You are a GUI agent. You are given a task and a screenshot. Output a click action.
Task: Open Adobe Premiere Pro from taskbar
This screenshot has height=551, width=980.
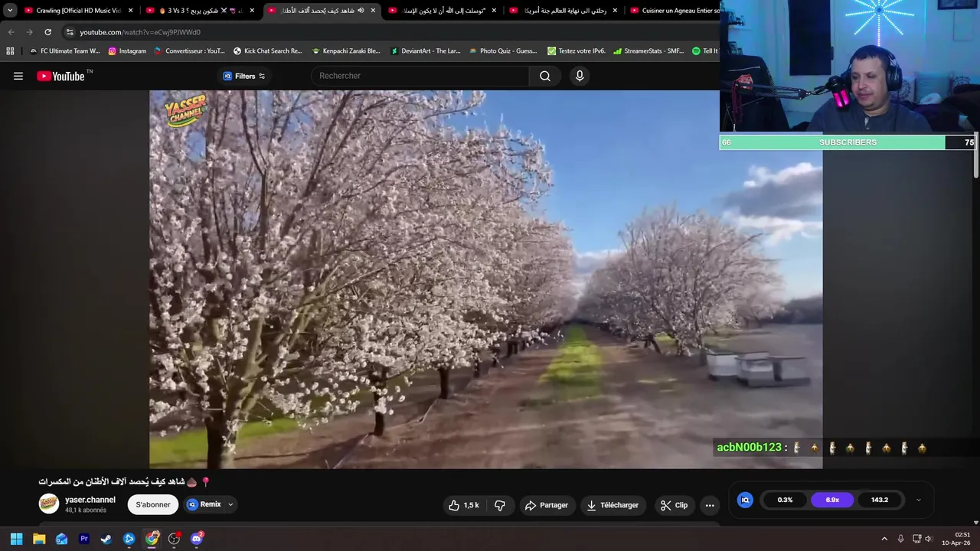coord(84,539)
